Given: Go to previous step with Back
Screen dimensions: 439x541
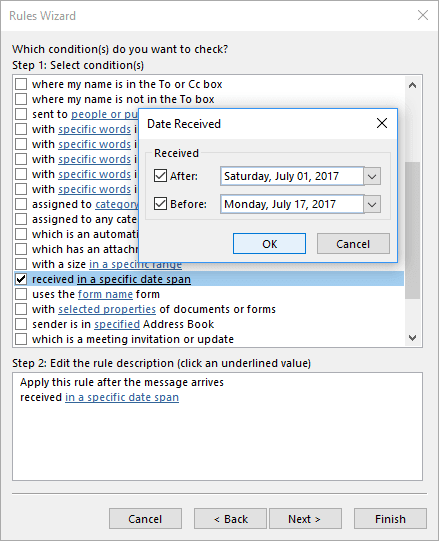Looking at the screenshot, I should tap(230, 519).
